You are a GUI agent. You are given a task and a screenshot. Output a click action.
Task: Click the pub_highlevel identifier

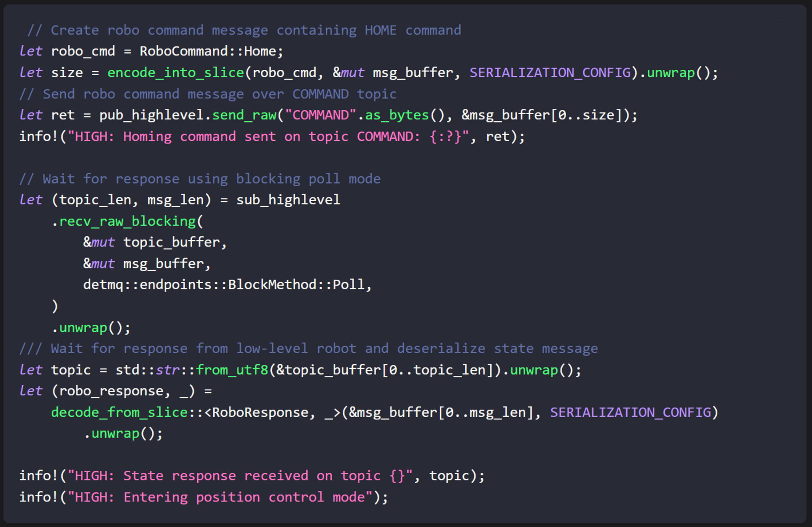pos(151,115)
